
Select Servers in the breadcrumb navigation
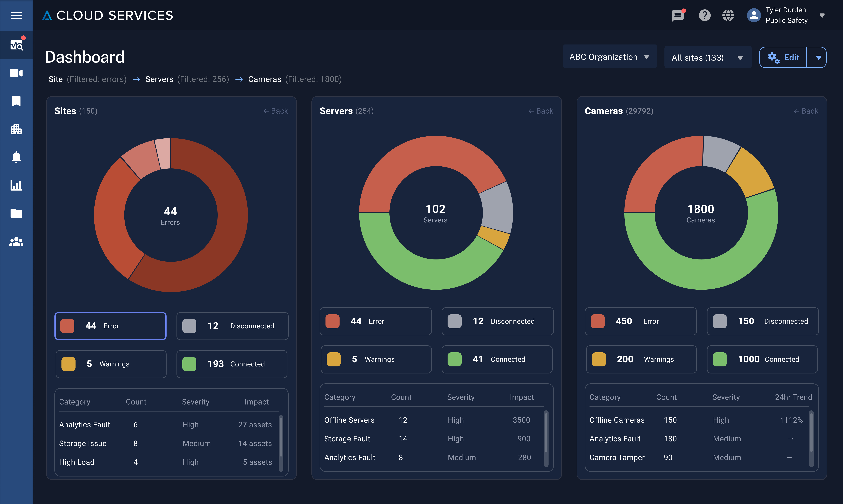[159, 79]
